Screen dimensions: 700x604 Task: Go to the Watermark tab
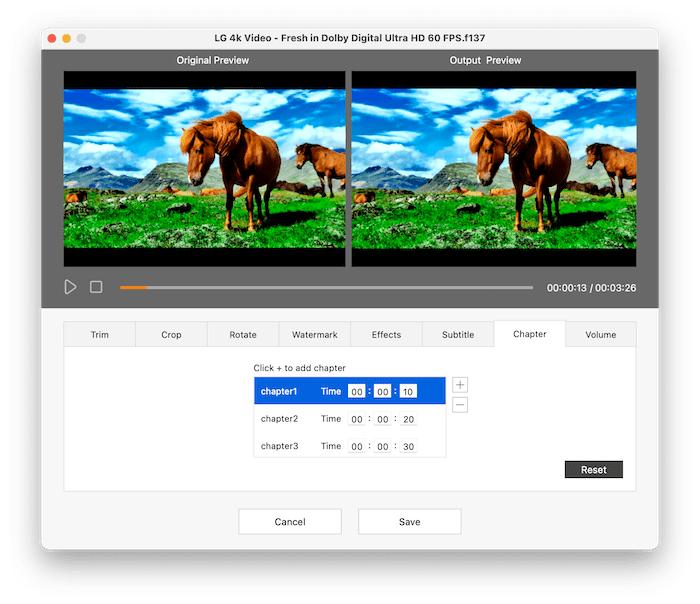314,335
